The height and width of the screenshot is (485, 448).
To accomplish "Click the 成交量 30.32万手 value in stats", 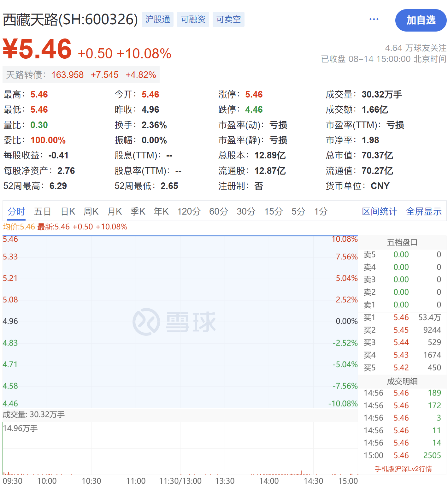I will point(382,94).
